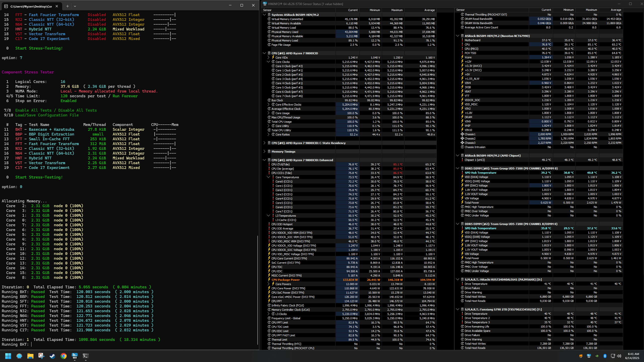Select the Drive Remaining Life row

539,327
